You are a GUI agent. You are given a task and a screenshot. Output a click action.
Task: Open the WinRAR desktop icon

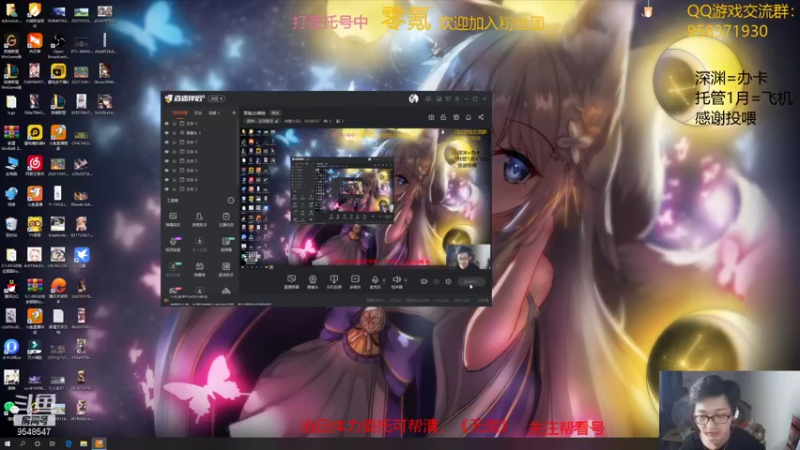pos(11,138)
